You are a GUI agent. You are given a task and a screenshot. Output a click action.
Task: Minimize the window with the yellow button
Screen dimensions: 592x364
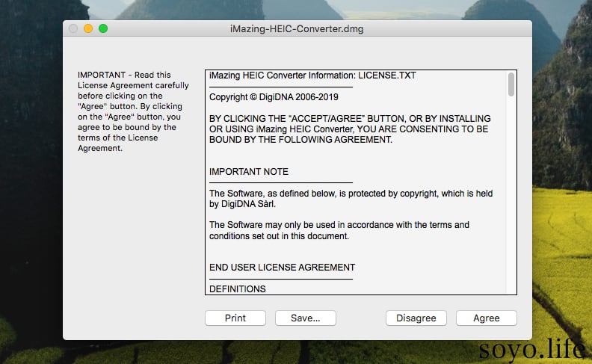coord(88,28)
